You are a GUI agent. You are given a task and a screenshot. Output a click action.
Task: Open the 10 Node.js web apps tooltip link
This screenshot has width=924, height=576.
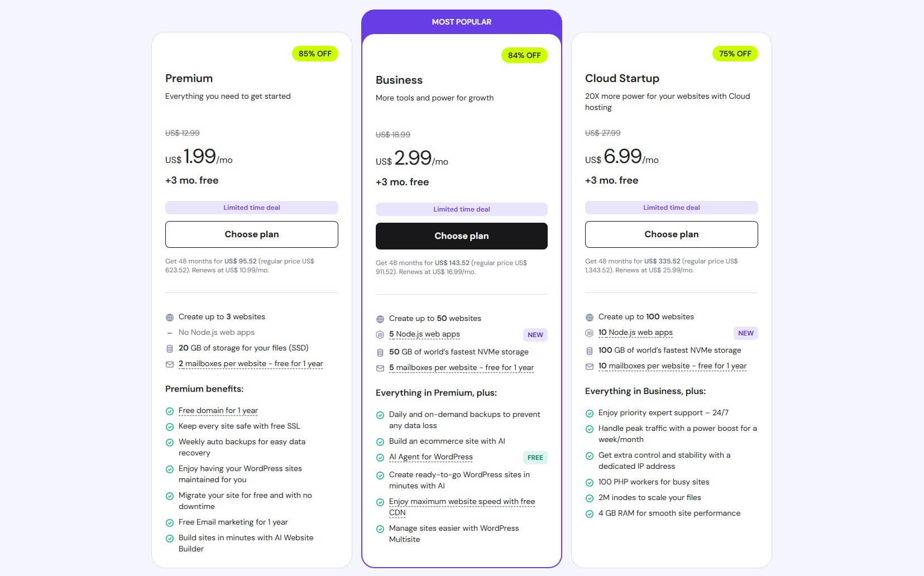636,332
